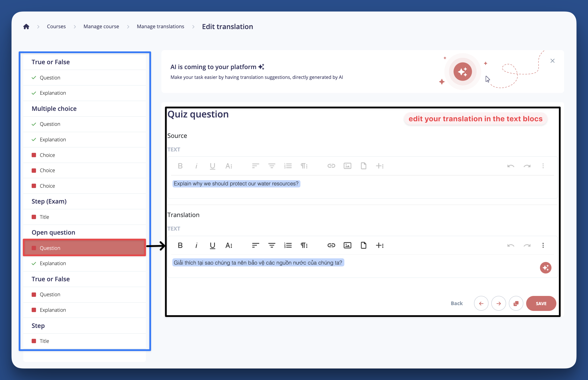
Task: Click into the Vietnamese translation text field
Action: pos(258,263)
